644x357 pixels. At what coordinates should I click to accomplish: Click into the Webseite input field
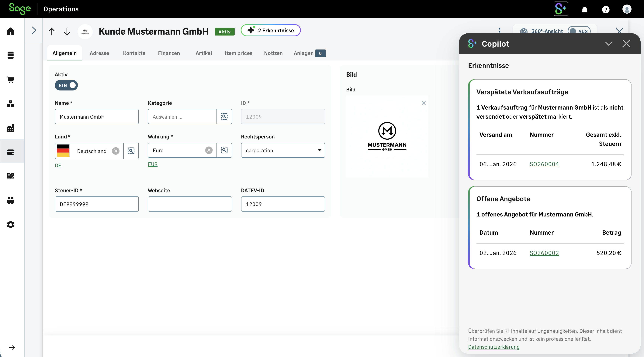[189, 204]
